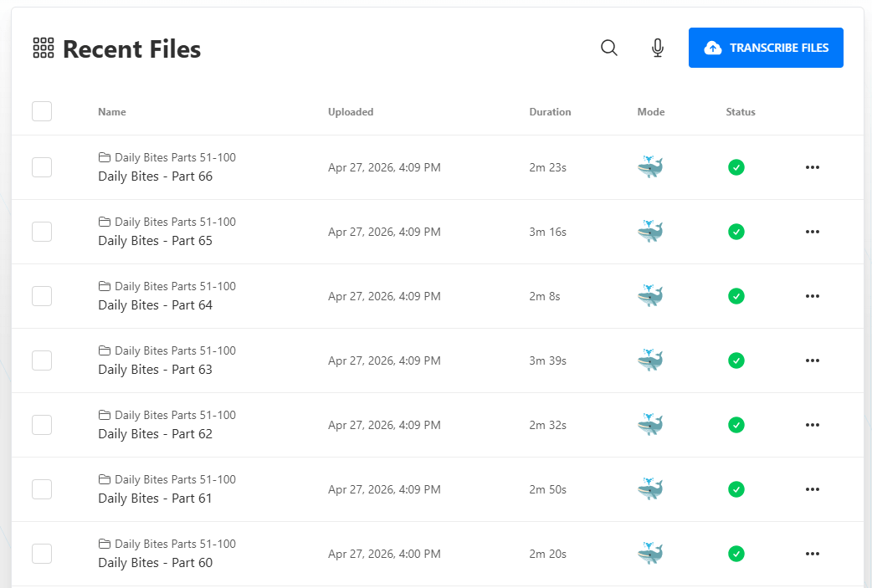Click the Name column header

coord(112,112)
